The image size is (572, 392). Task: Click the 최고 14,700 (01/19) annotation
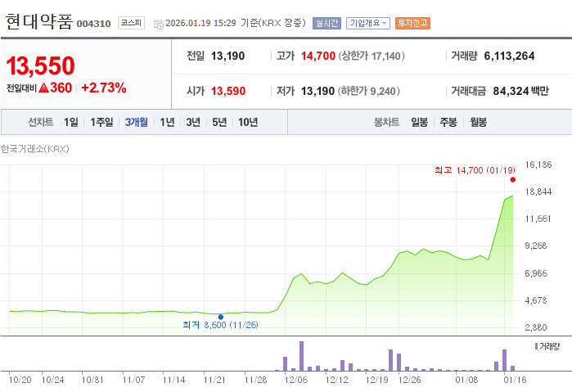tap(475, 170)
